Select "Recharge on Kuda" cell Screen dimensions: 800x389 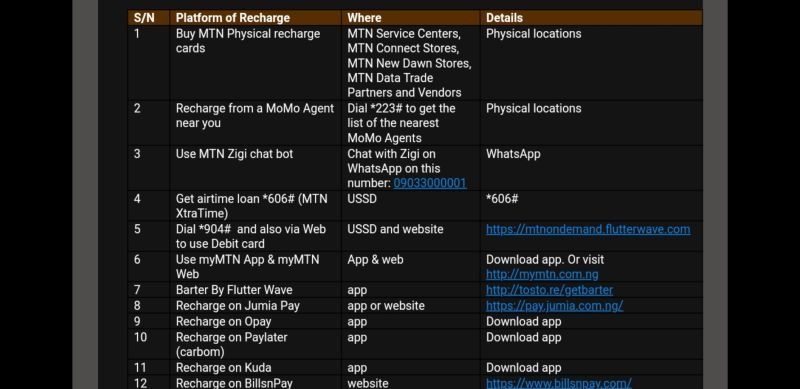256,368
